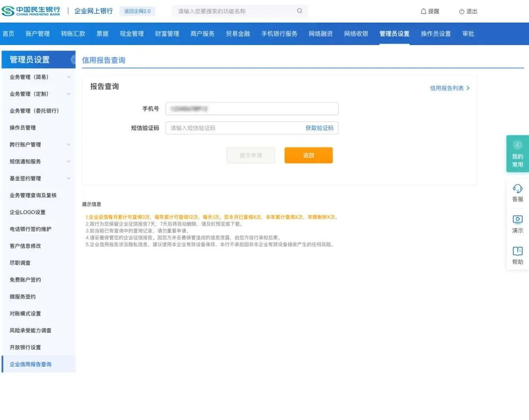529x420 pixels.
Task: Click 返回企网2.0 button
Action: 137,11
